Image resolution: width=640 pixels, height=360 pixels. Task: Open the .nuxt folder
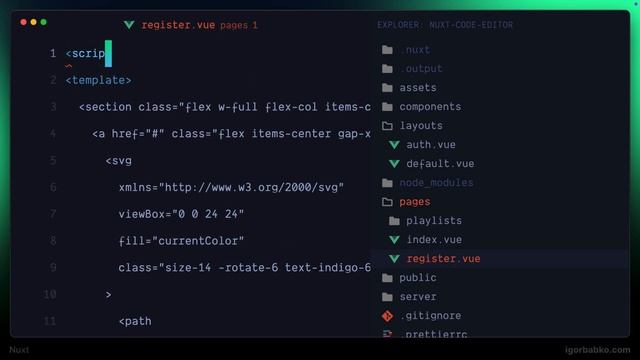coord(414,50)
